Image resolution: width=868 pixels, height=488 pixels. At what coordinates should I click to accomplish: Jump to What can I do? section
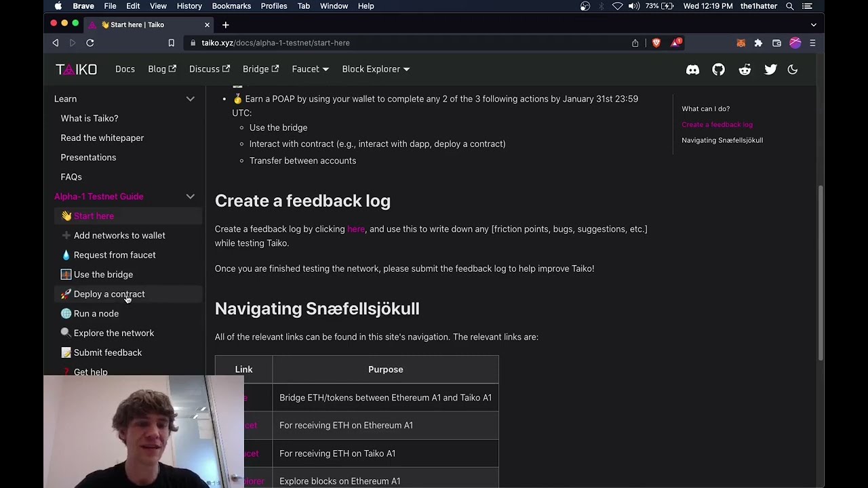[x=705, y=109]
